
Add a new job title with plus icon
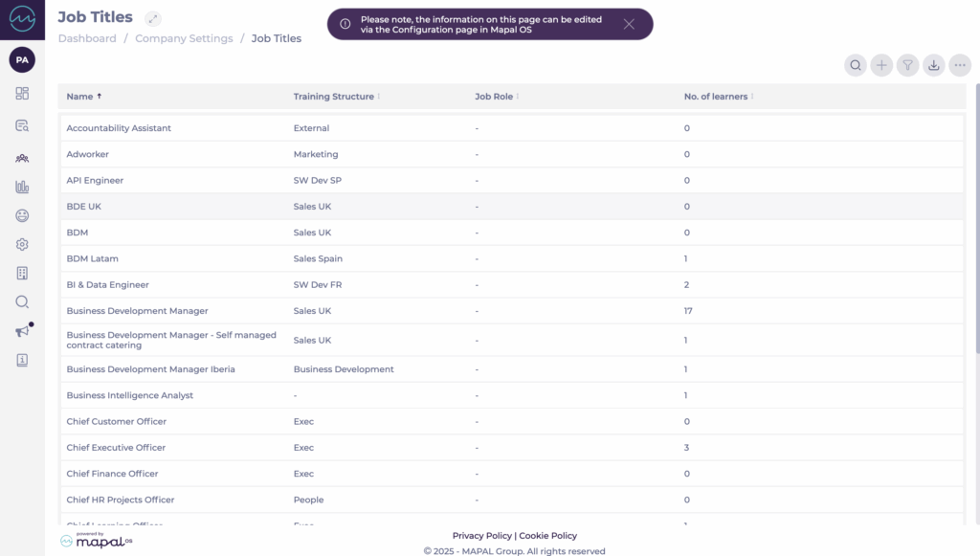pos(881,65)
